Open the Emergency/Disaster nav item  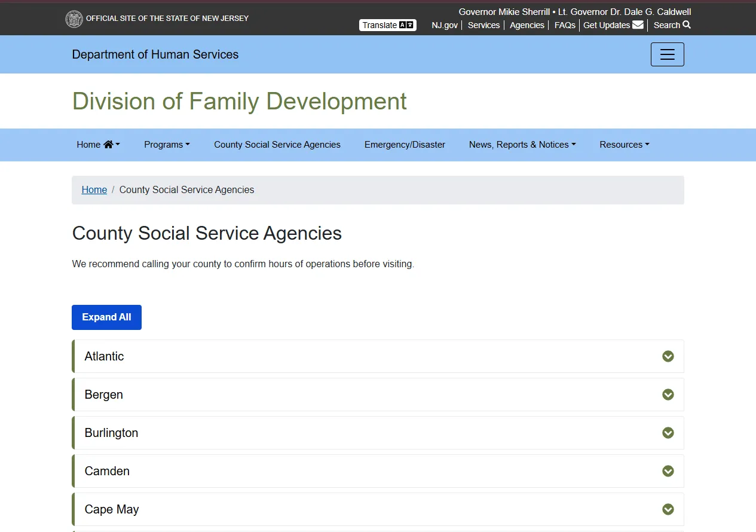click(405, 145)
